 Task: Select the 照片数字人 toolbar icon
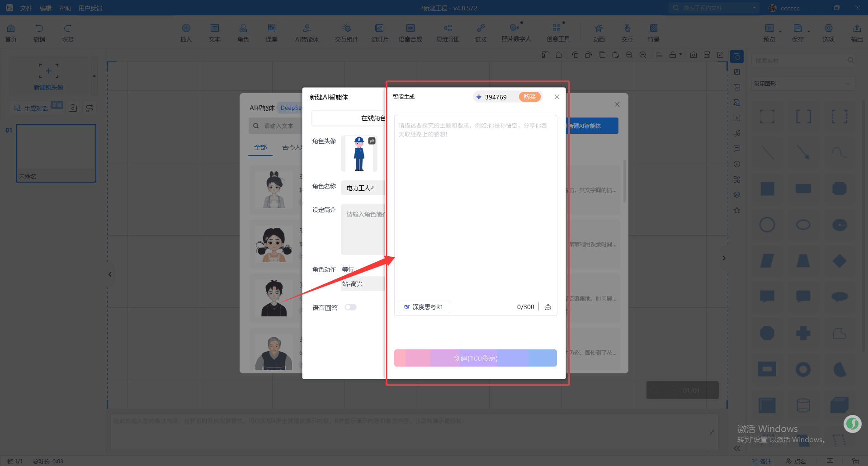pos(516,33)
